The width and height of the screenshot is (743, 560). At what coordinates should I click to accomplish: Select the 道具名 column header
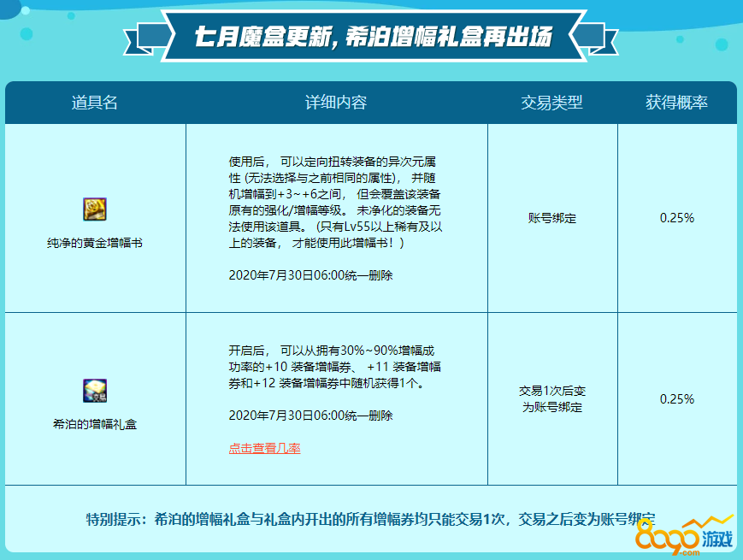tap(95, 103)
